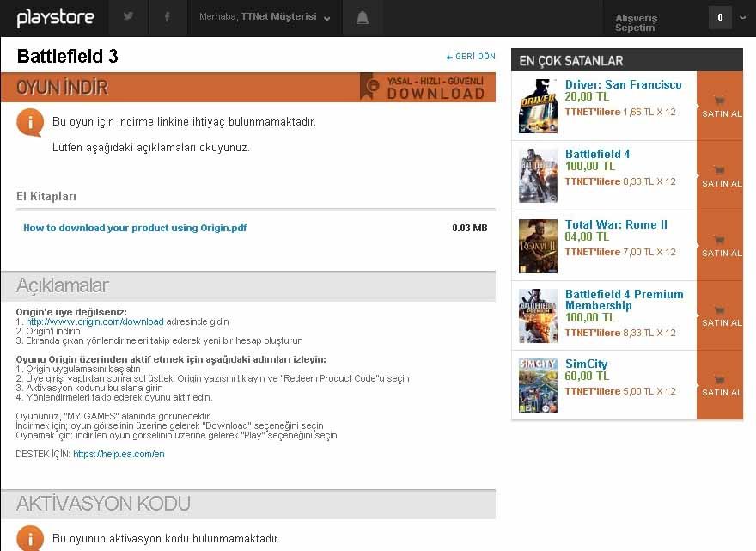Viewport: 756px width, 551px height.
Task: Buy Total War: Rome II with SATIN AL
Action: click(x=720, y=246)
